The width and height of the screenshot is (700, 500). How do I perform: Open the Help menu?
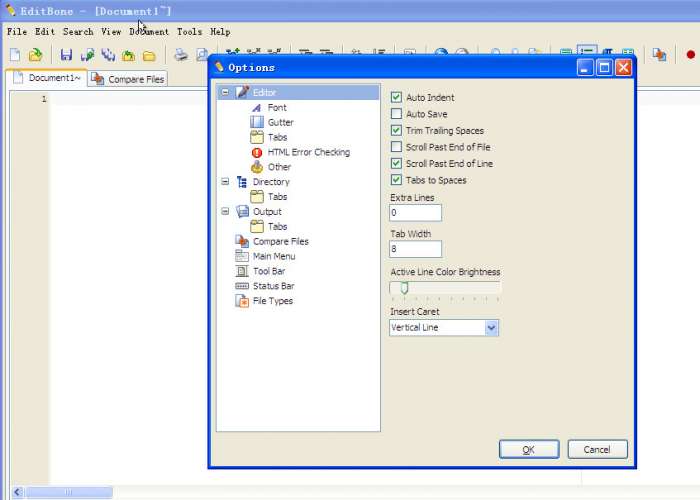click(x=220, y=32)
